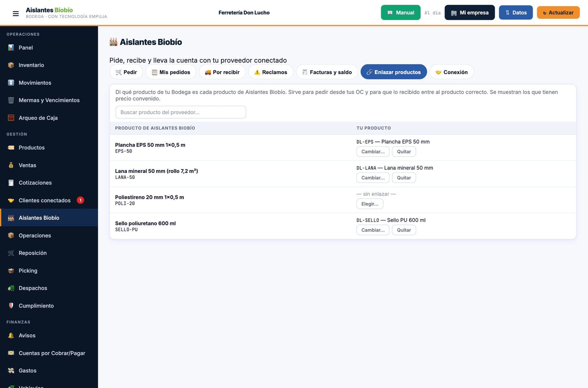Select the Enlazar productos tab
Viewport: 588px width, 388px height.
(394, 72)
